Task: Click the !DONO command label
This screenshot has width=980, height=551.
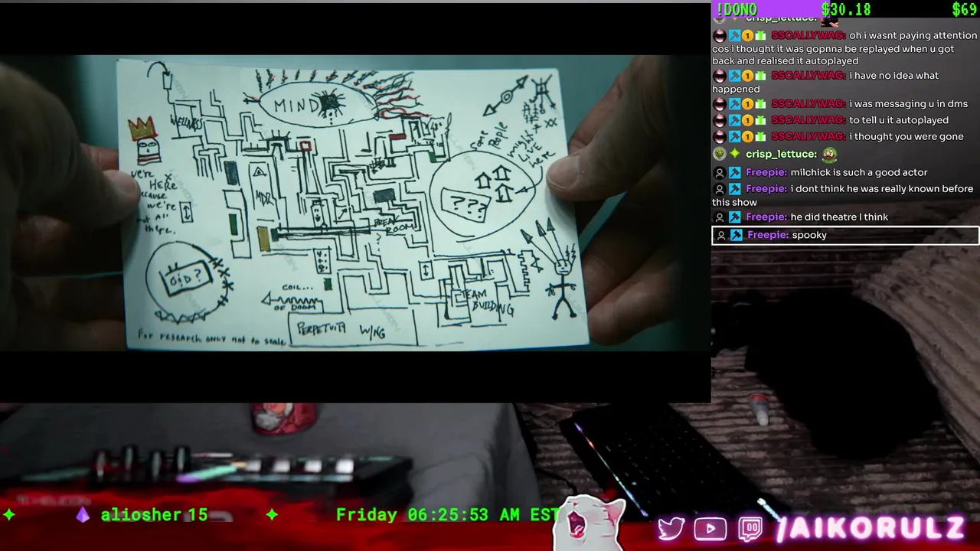Action: [736, 9]
